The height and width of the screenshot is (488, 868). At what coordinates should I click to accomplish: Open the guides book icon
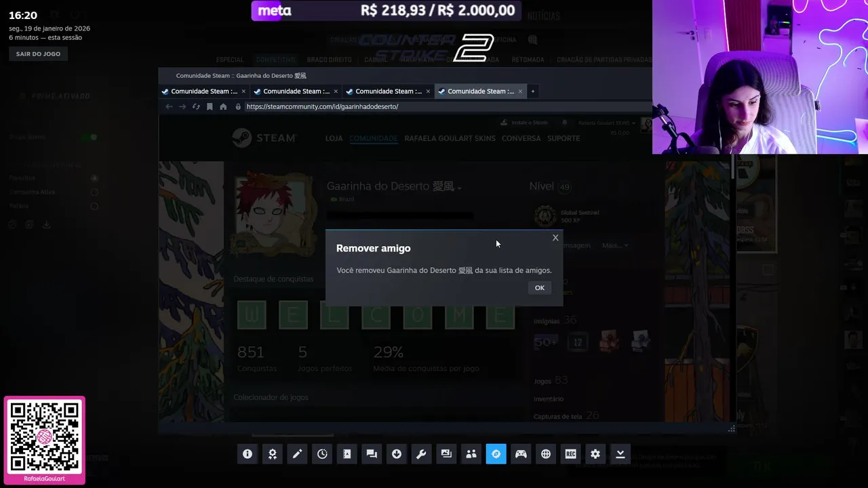point(347,454)
